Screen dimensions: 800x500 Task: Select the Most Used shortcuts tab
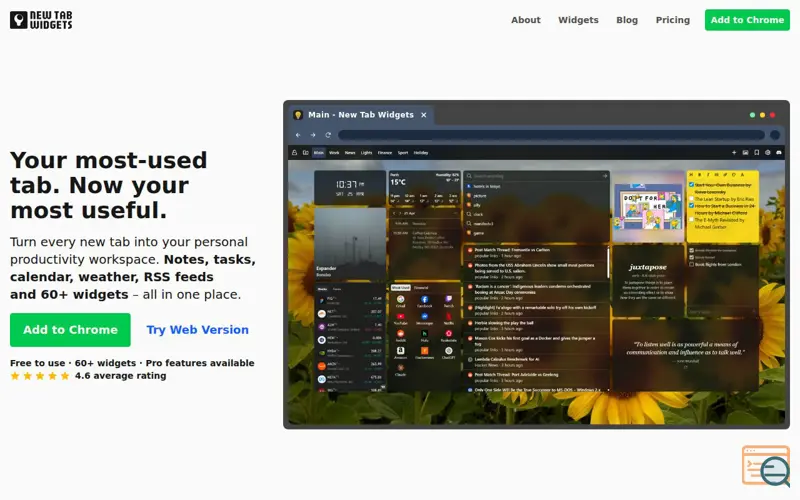[x=401, y=288]
